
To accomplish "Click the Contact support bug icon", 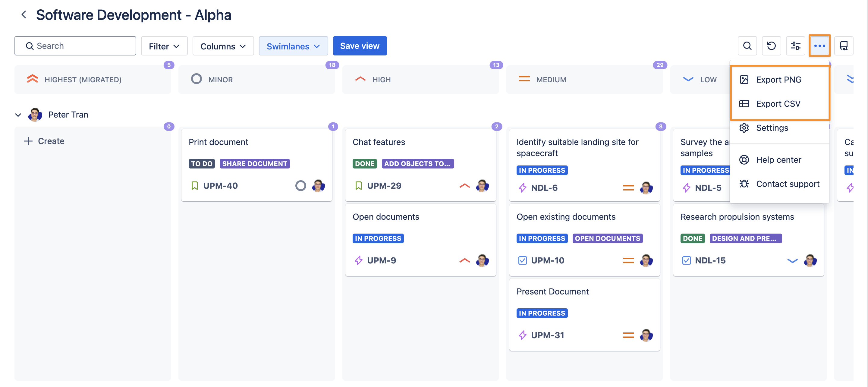I will [744, 184].
